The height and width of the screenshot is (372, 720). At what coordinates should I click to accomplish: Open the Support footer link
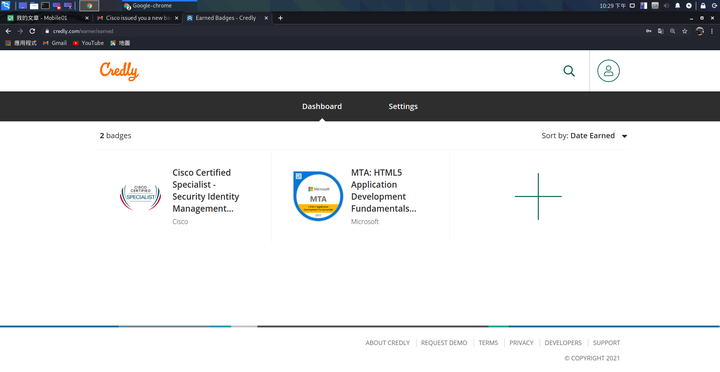pyautogui.click(x=606, y=343)
